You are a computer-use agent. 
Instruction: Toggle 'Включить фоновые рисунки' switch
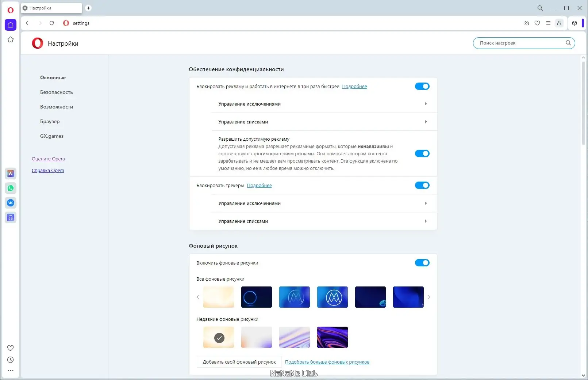422,263
